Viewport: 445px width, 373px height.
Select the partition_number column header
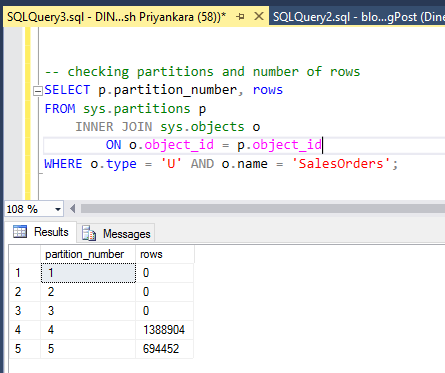coord(88,254)
